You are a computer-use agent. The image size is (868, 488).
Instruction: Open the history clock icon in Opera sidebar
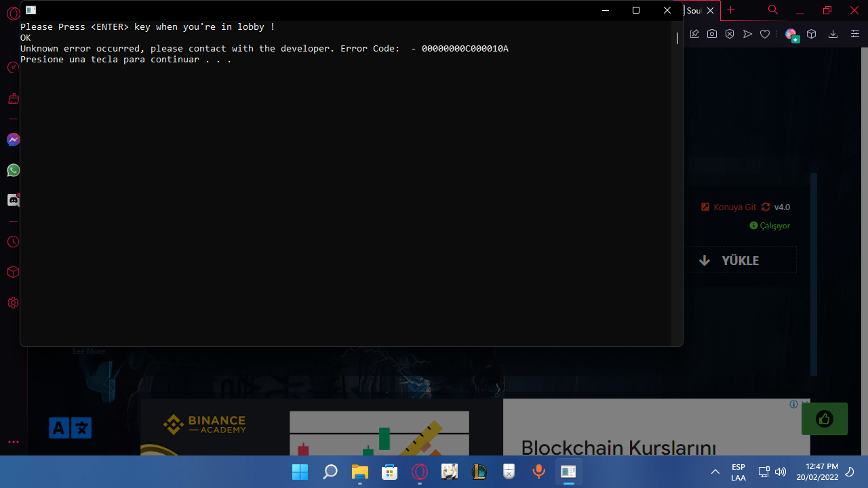pos(13,242)
